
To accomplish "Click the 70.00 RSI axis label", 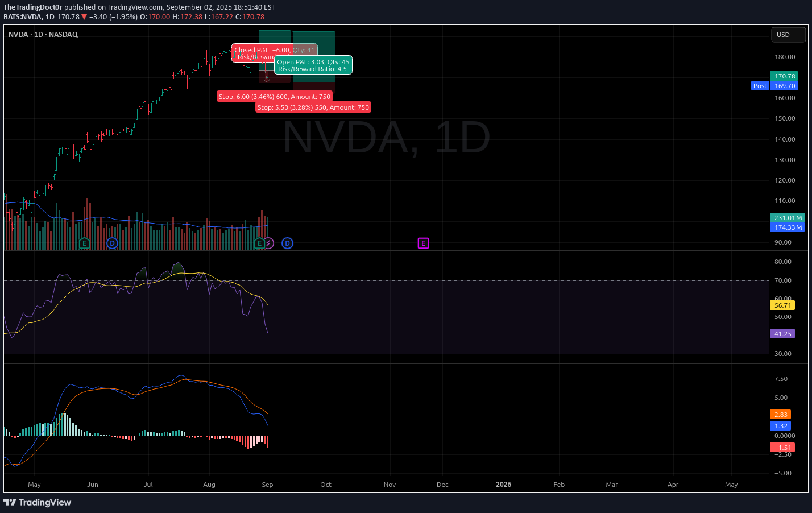I will [x=783, y=280].
